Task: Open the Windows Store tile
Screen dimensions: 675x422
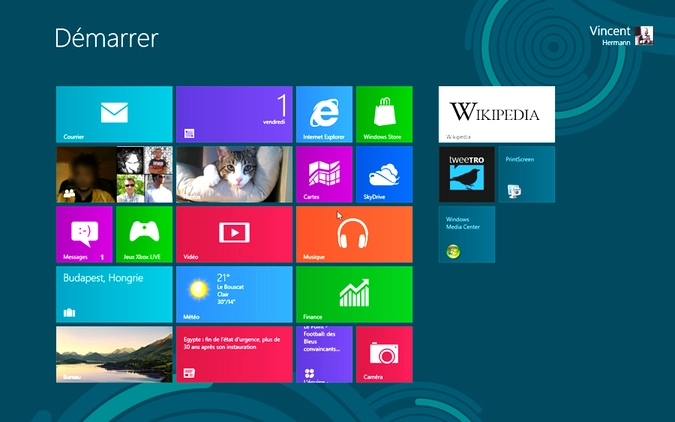Action: pos(384,114)
